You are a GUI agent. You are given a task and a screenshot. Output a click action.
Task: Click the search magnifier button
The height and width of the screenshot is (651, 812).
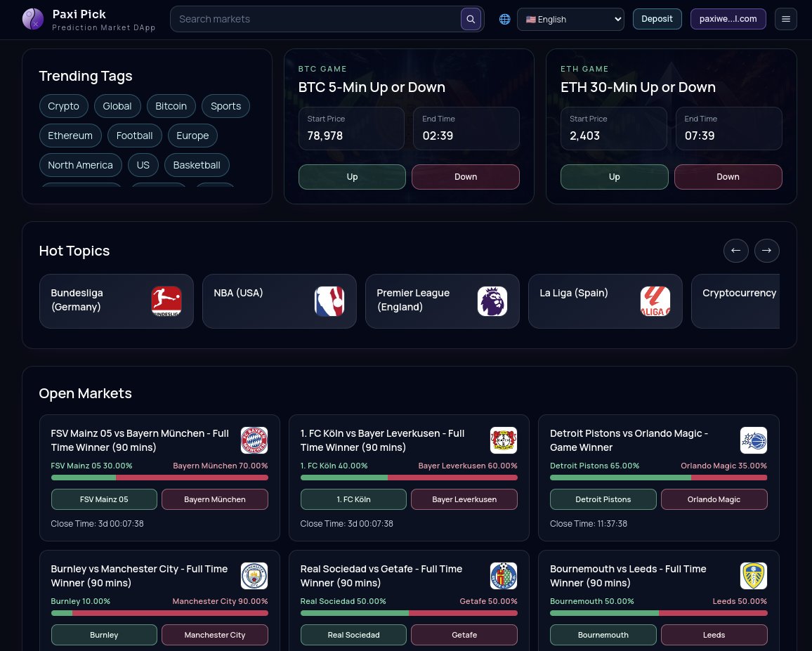click(x=471, y=19)
